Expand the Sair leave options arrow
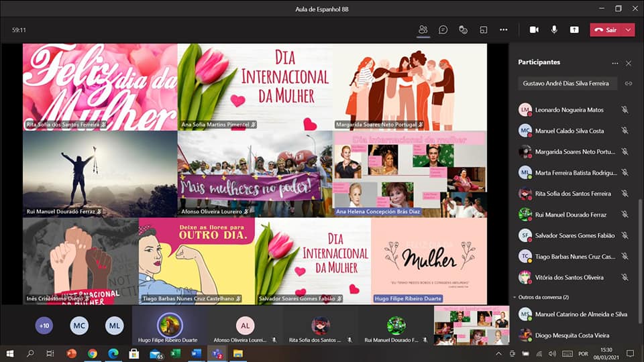The image size is (644, 362). [x=629, y=29]
